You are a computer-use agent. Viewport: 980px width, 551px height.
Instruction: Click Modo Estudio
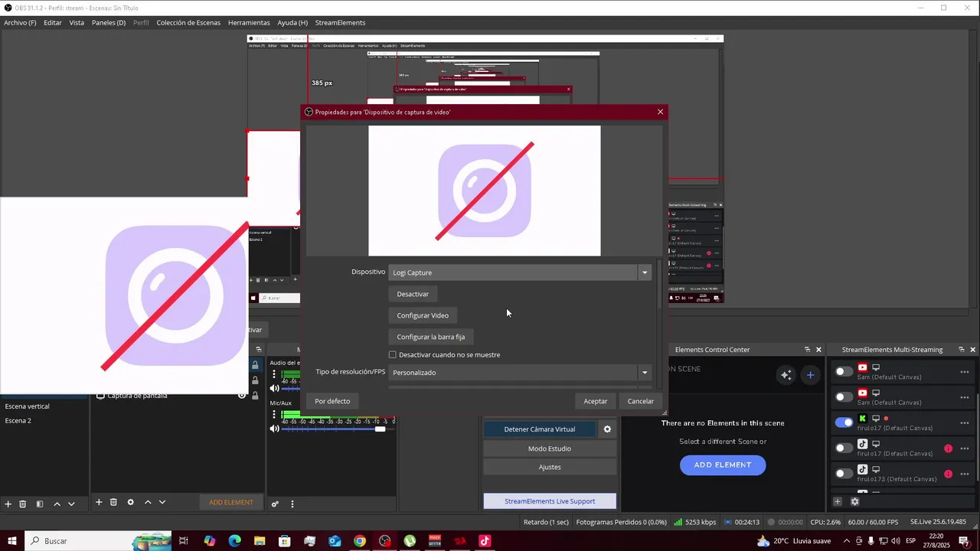click(550, 448)
